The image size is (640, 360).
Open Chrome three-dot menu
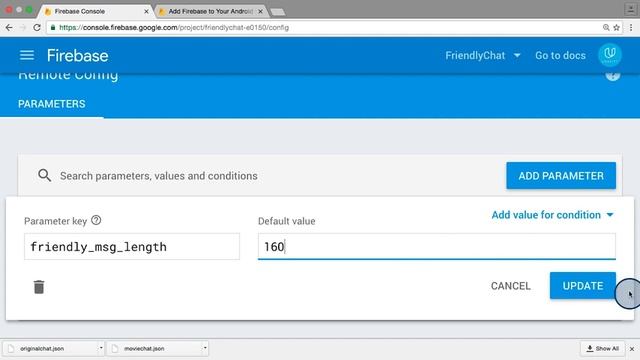(631, 27)
